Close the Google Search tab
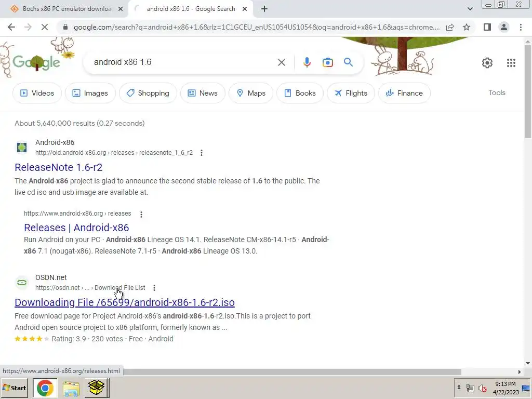Screen dimensions: 532x399 (x=245, y=9)
